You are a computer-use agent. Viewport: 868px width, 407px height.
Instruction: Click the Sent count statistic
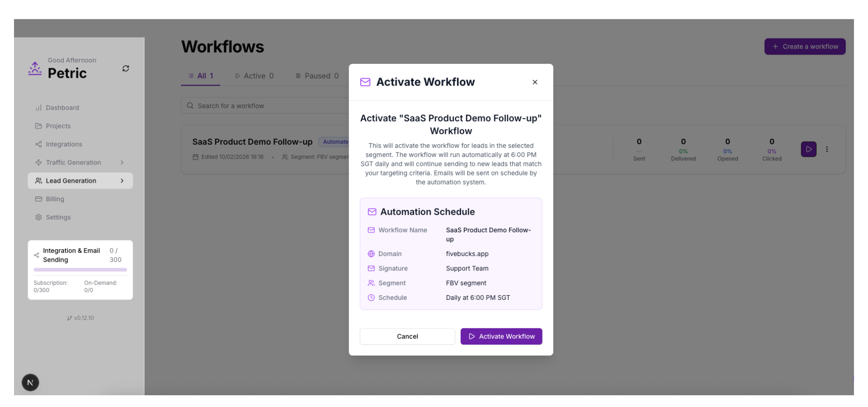pos(639,150)
